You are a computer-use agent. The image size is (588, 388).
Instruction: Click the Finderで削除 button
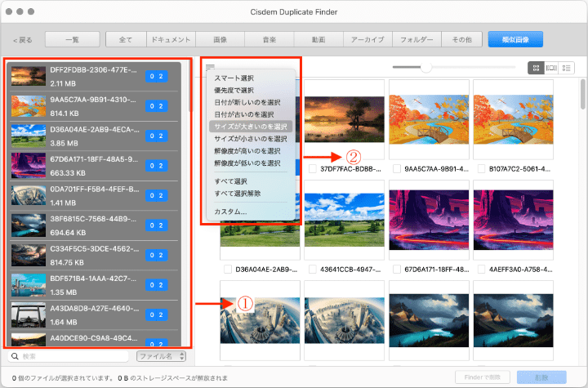483,377
